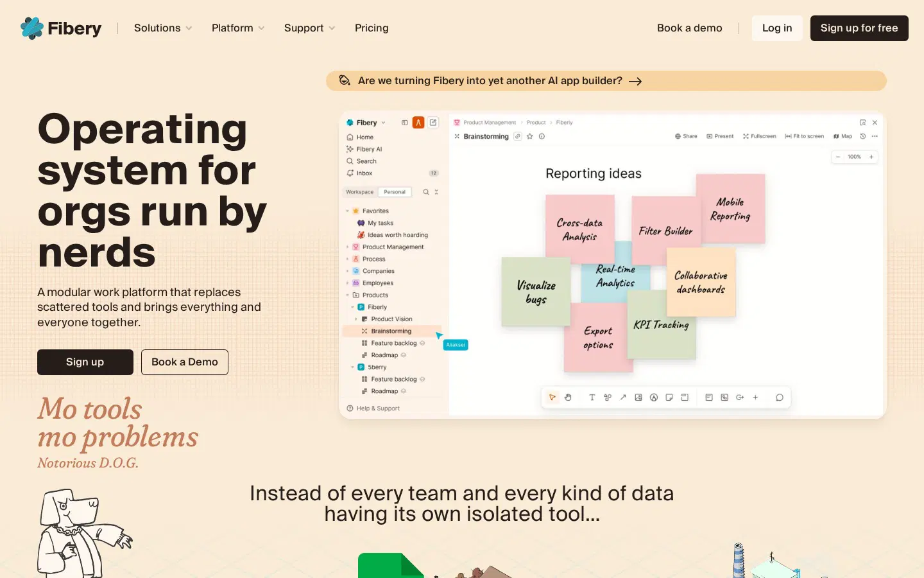This screenshot has width=924, height=578.
Task: Click Fit to screen
Action: 804,136
